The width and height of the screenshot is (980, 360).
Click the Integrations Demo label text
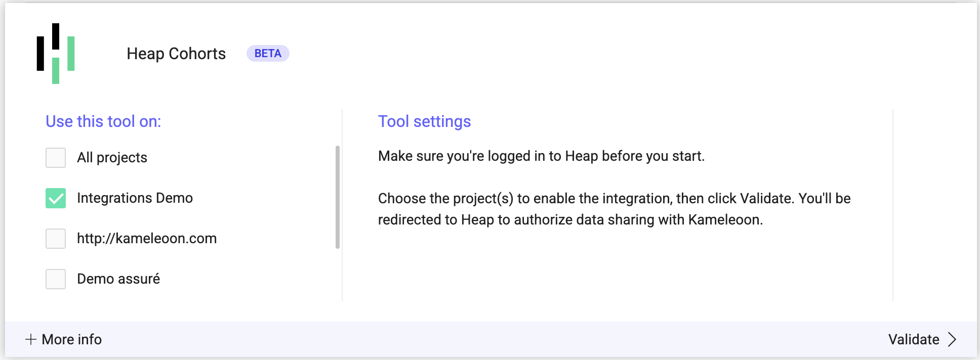click(135, 198)
